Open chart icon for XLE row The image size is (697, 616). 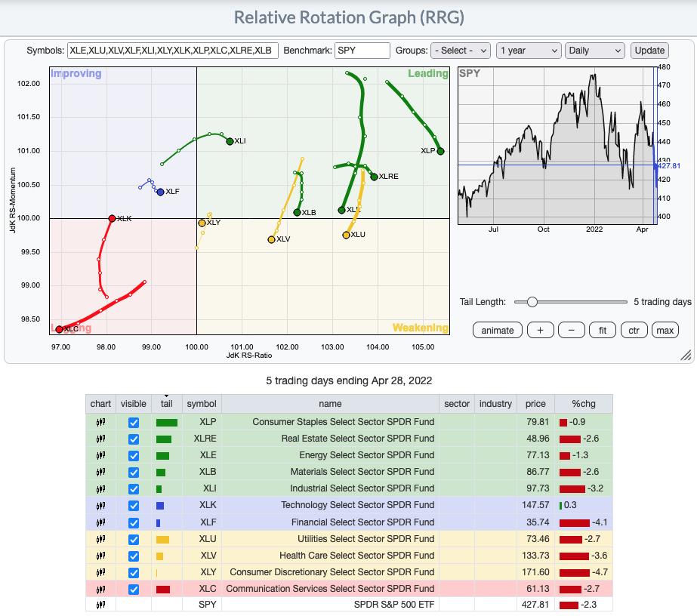tap(101, 455)
